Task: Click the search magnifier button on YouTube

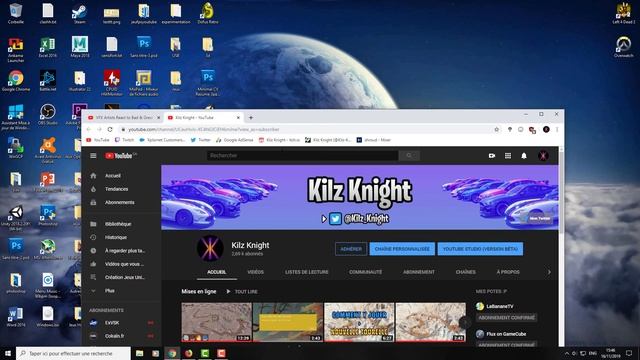Action: [409, 156]
